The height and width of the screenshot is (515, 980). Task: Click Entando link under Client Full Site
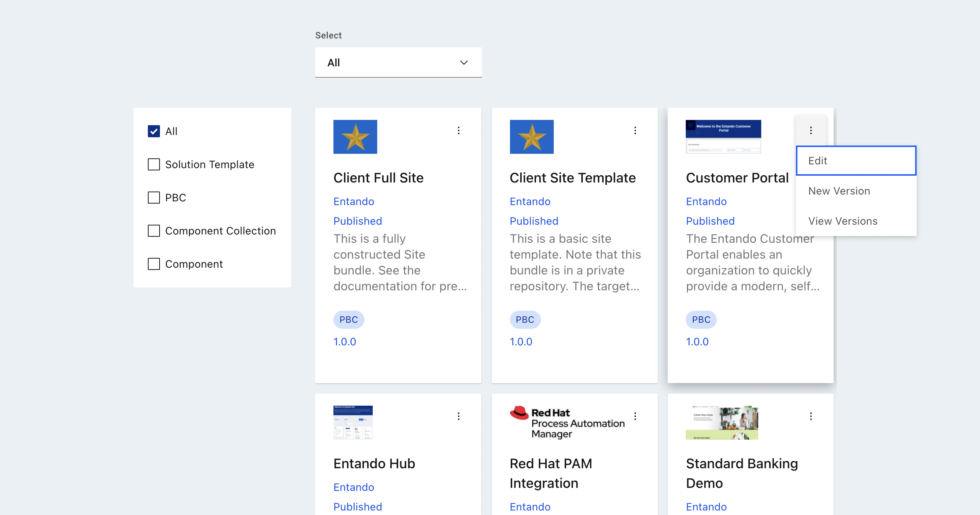click(x=353, y=201)
